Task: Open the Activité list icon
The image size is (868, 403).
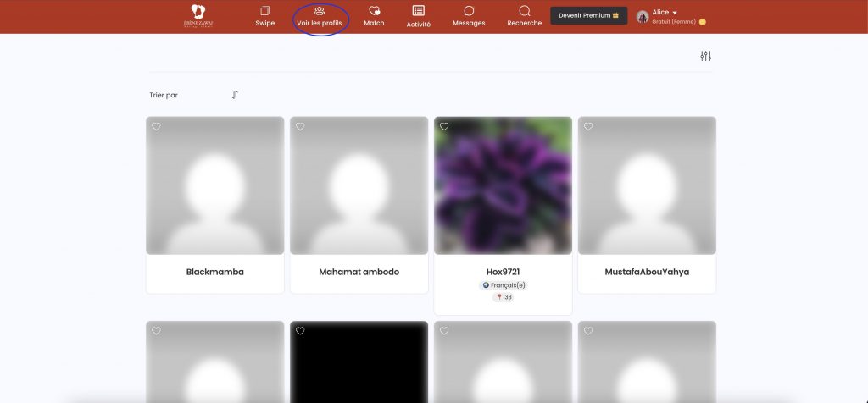Action: [419, 10]
